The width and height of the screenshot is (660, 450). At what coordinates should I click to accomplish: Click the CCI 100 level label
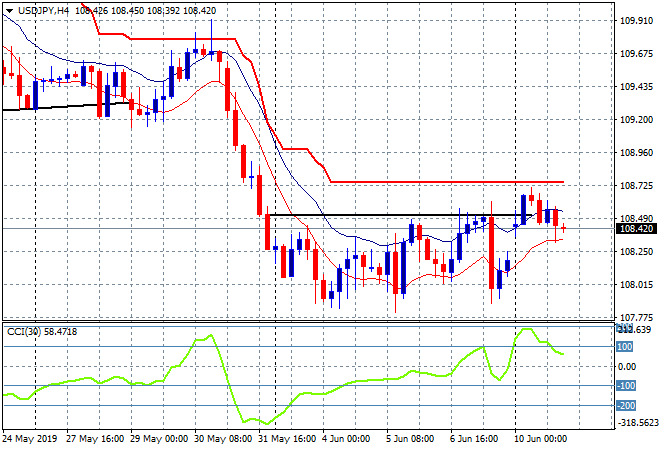625,346
